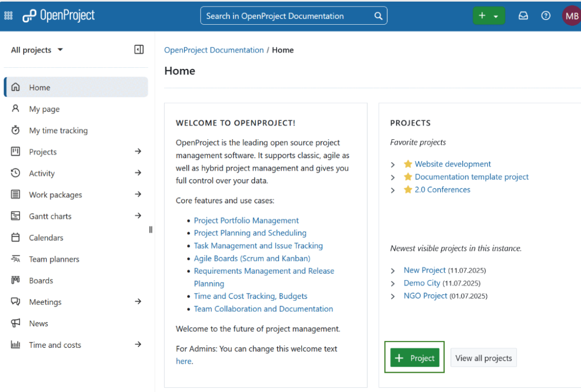Open Requirements Management and Release Planning link

pos(264,277)
